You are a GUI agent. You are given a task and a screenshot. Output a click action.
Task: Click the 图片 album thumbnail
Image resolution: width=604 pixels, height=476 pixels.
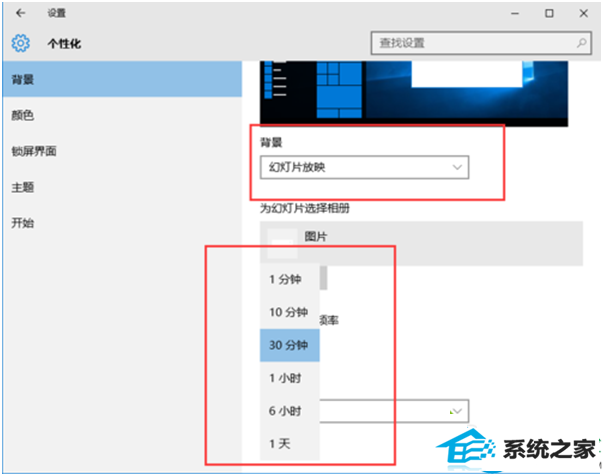coord(282,243)
